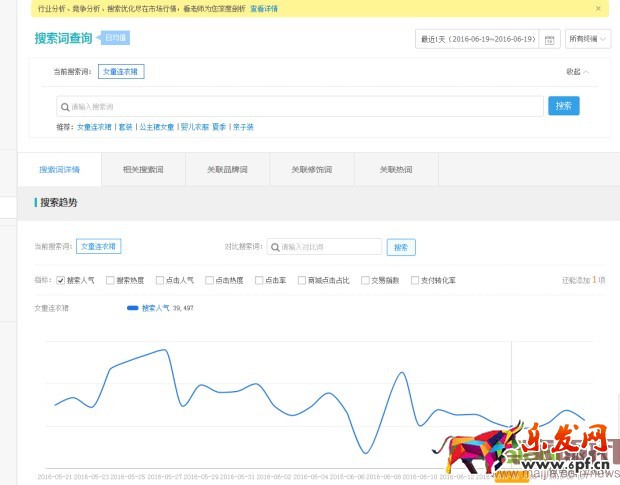Click the 查看详情 link in banner
The width and height of the screenshot is (620, 485).
pyautogui.click(x=264, y=8)
